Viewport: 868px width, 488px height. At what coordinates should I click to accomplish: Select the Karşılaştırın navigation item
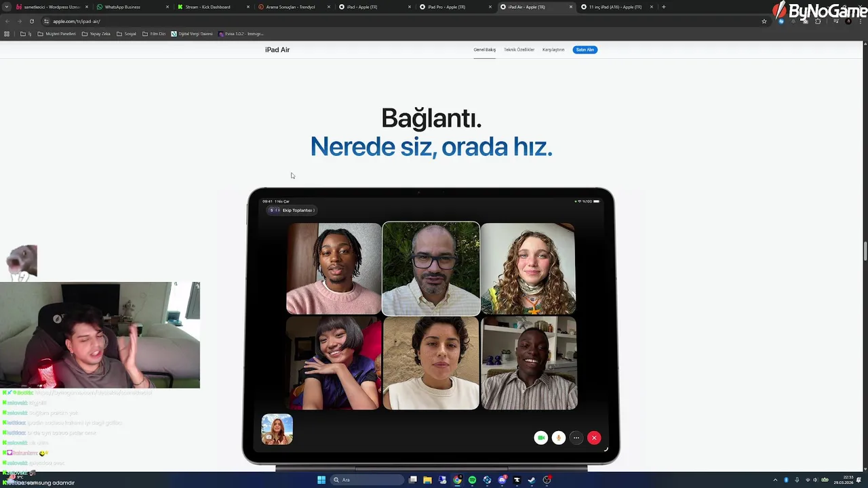tap(553, 49)
